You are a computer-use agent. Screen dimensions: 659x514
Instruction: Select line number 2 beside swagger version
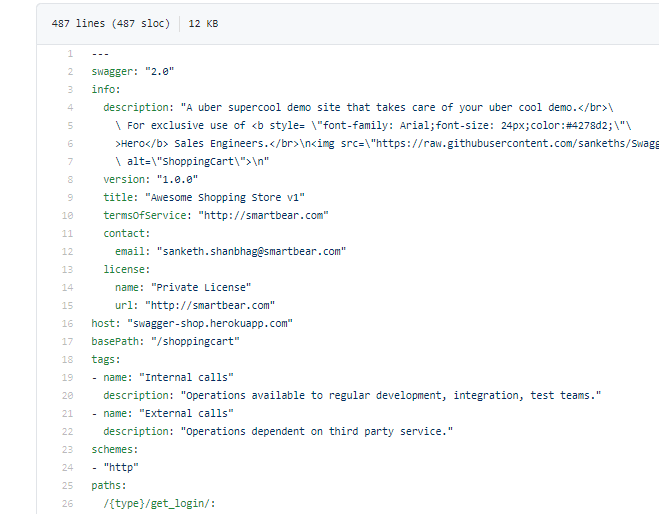coord(69,72)
